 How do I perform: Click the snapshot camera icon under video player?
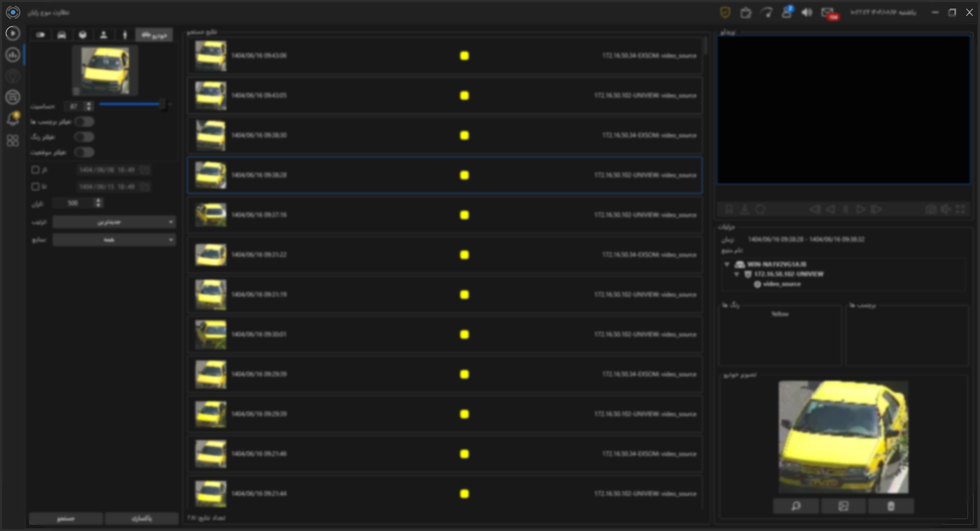[930, 209]
